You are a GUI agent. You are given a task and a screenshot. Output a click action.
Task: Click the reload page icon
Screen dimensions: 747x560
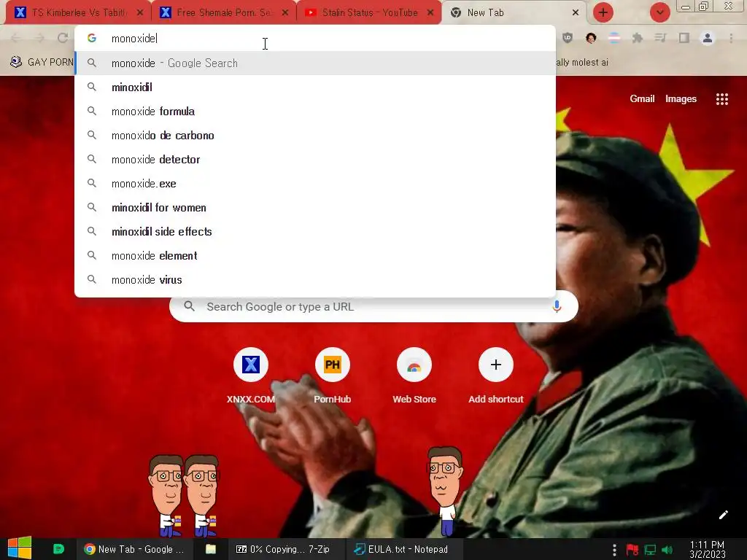[x=63, y=38]
